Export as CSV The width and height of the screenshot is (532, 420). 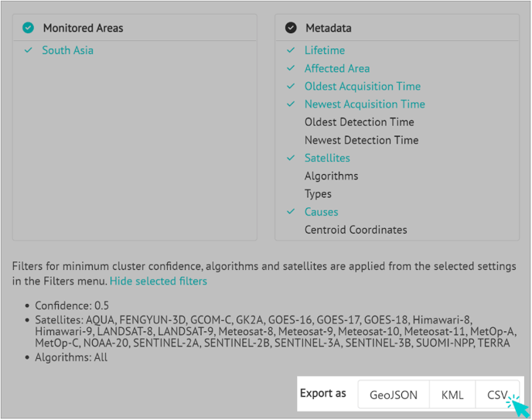coord(497,395)
